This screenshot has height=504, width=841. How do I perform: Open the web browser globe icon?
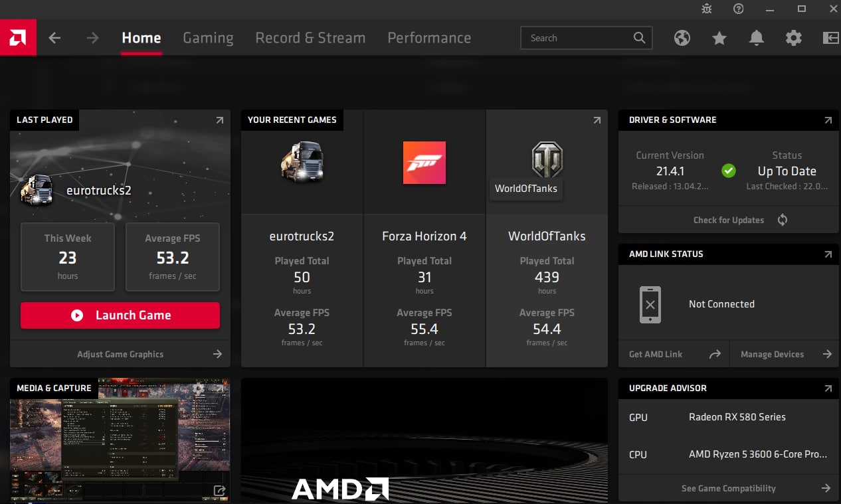point(682,38)
